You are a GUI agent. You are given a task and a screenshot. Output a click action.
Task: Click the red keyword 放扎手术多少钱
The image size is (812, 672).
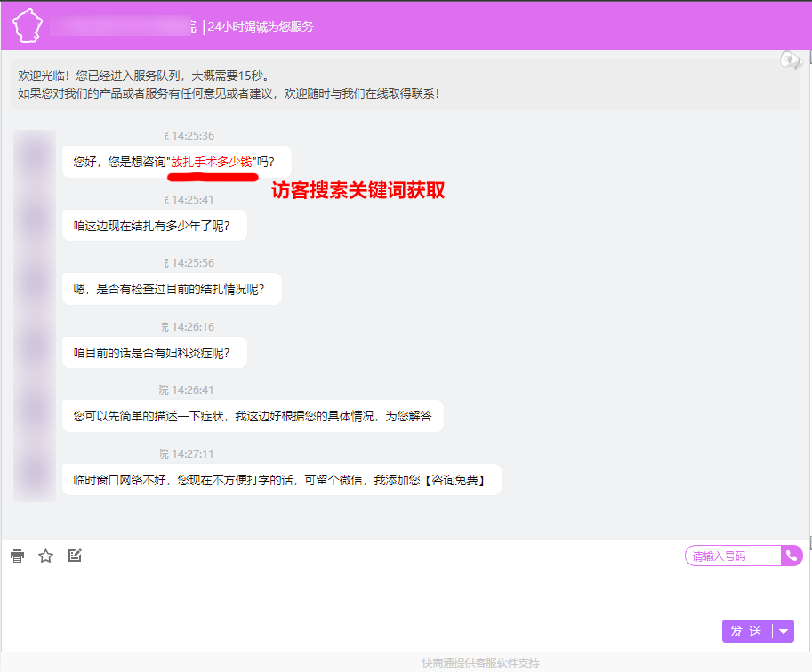click(x=211, y=162)
